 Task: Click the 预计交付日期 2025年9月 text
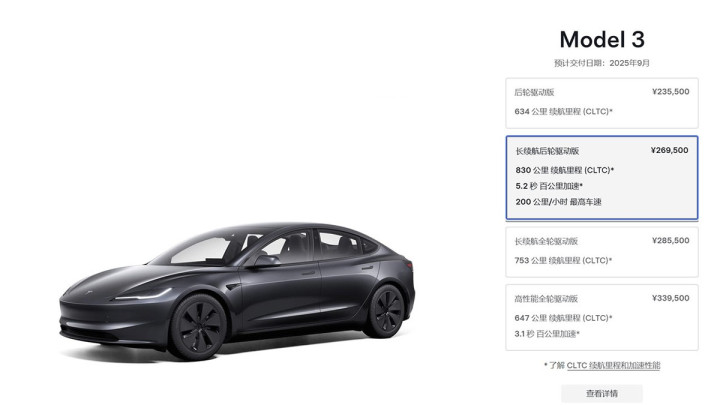pyautogui.click(x=602, y=63)
